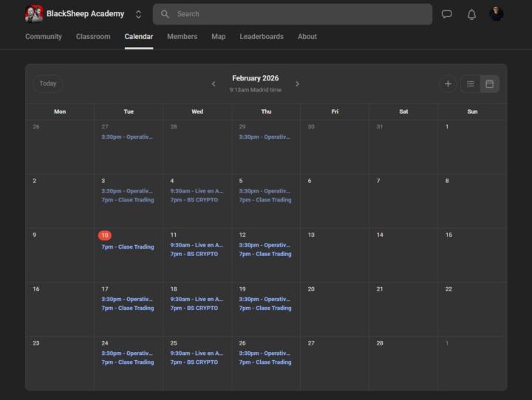This screenshot has width=532, height=400.
Task: Open Feb 11 7pm BS CRYPTO event
Action: 194,254
